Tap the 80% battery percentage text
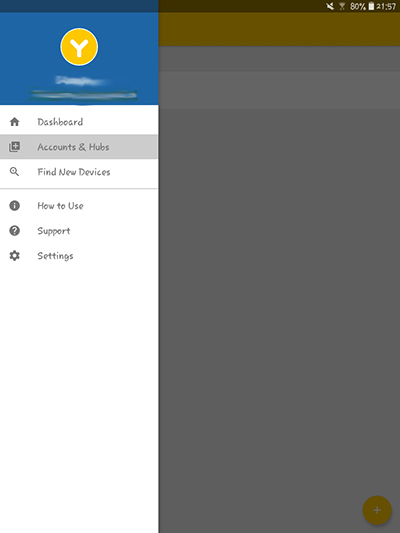400x533 pixels. pos(358,6)
